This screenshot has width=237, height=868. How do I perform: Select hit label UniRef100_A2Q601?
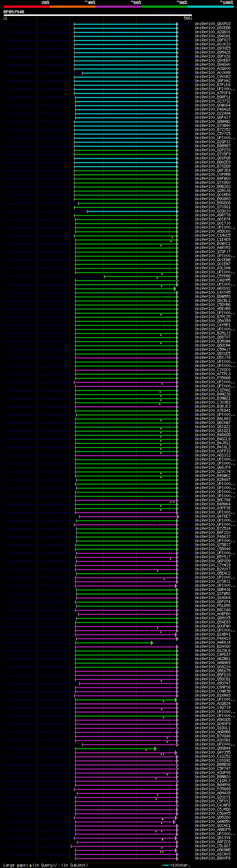coord(213,32)
